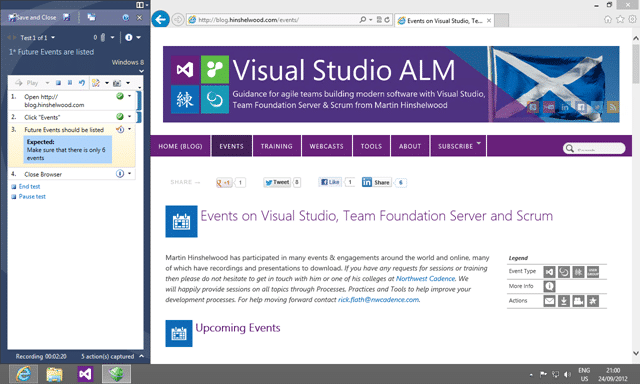Open Internet Explorer from the taskbar
640x384 pixels.
point(23,374)
